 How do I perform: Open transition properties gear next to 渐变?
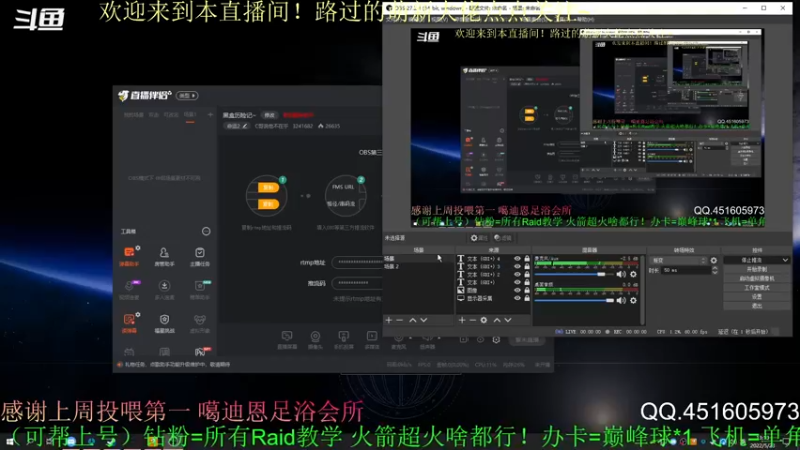coord(713,260)
